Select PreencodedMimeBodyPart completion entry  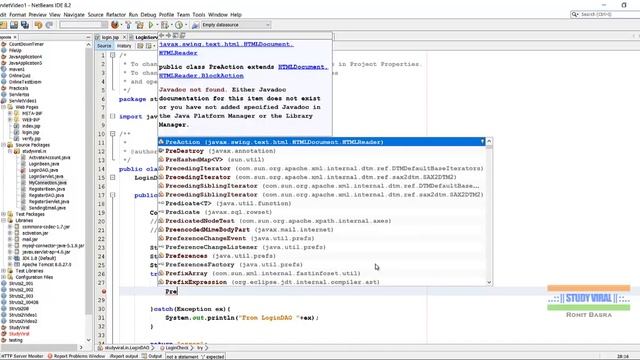[x=322, y=230]
